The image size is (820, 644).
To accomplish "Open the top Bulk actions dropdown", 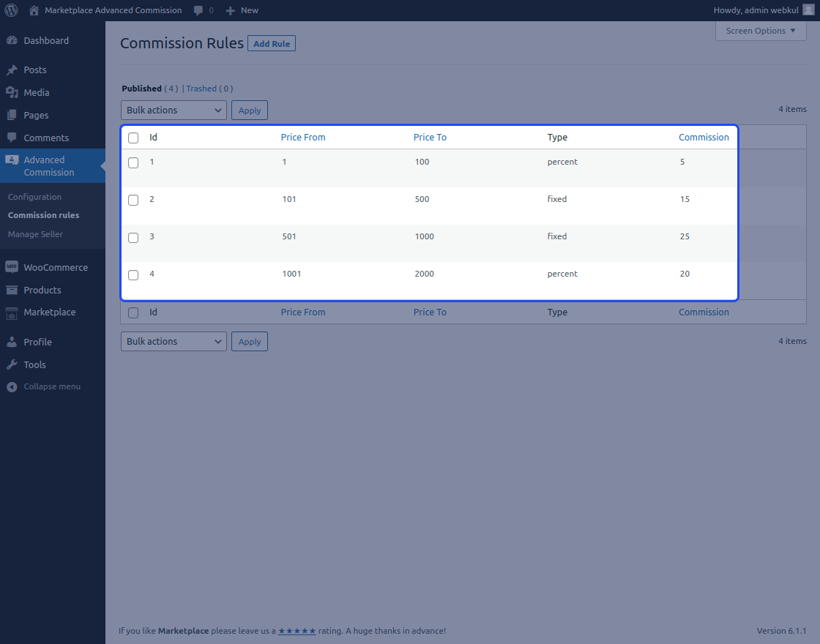I will click(173, 110).
